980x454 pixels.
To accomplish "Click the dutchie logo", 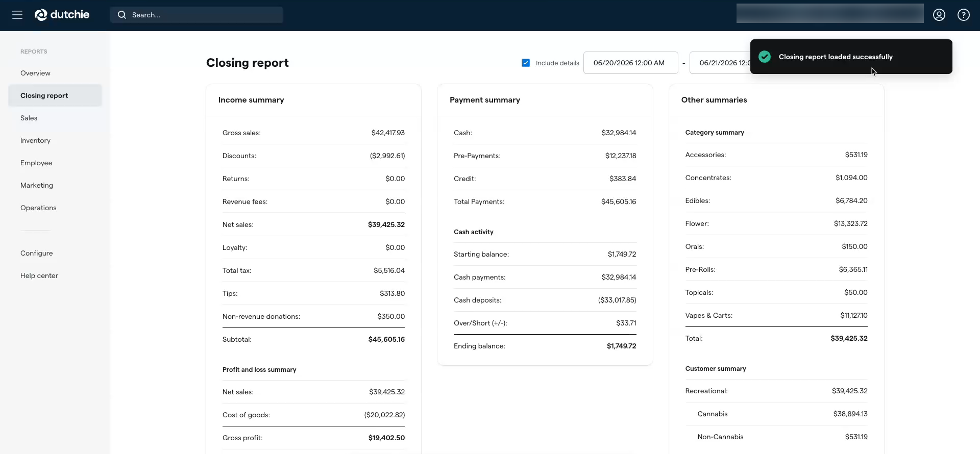I will [x=62, y=15].
